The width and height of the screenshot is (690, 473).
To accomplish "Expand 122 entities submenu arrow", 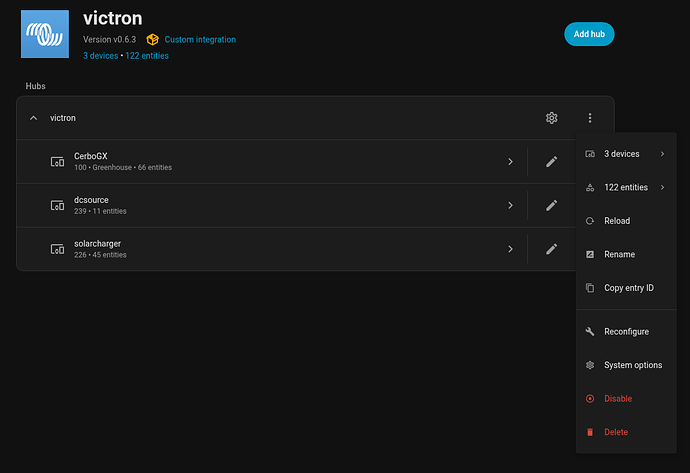I will click(662, 187).
